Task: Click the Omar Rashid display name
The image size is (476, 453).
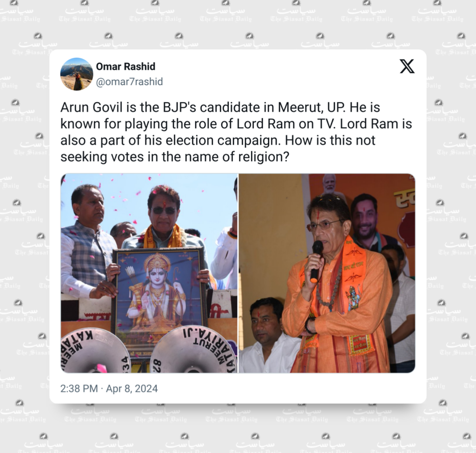Action: 126,67
